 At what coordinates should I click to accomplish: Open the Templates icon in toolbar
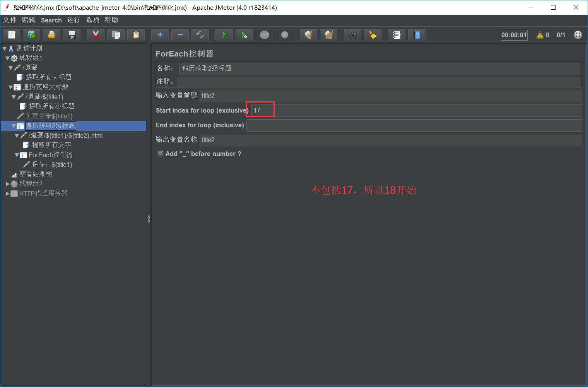tap(31, 35)
